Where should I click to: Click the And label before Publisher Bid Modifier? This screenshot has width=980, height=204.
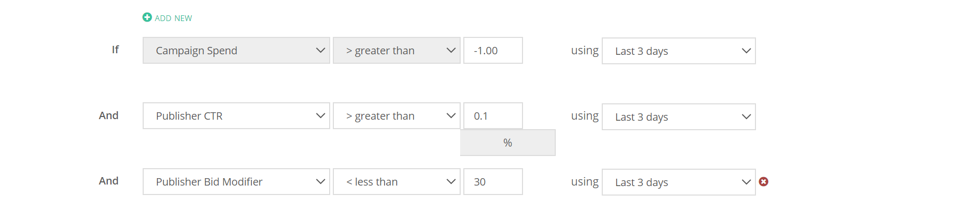point(109,181)
